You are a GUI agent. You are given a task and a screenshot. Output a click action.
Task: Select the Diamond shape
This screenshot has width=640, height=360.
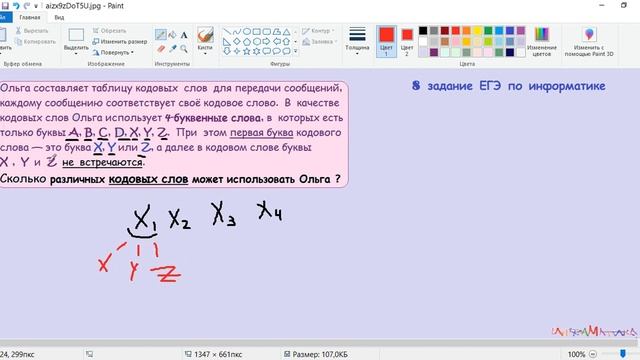tap(237, 41)
